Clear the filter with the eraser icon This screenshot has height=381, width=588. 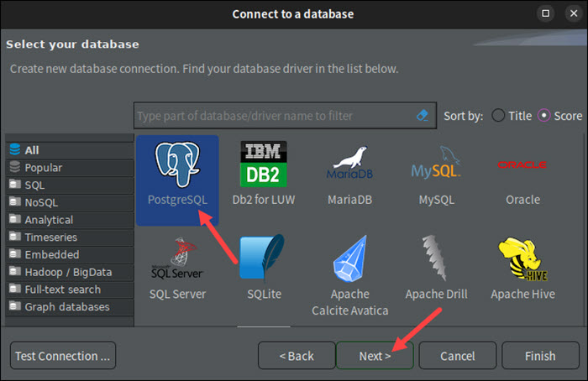tap(423, 115)
